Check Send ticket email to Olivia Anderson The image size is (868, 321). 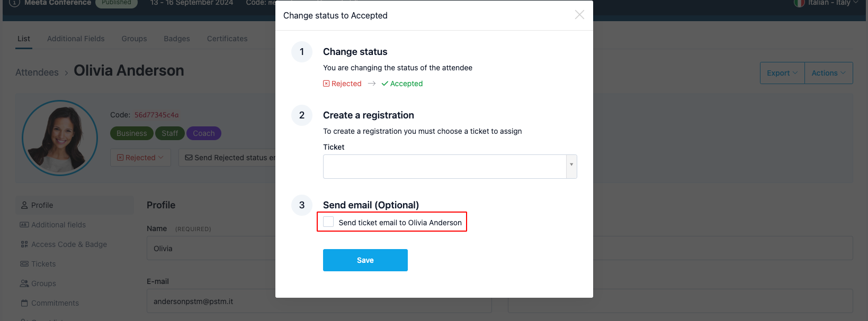point(328,222)
